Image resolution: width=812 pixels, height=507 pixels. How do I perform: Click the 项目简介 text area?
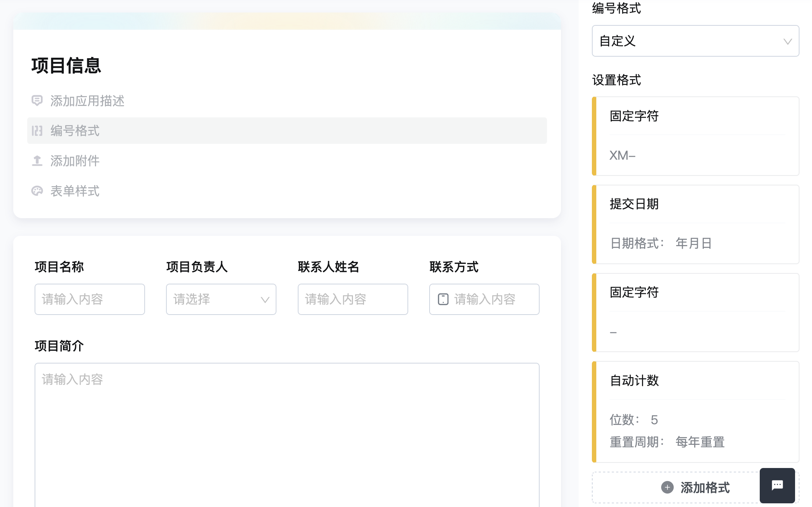coord(287,435)
